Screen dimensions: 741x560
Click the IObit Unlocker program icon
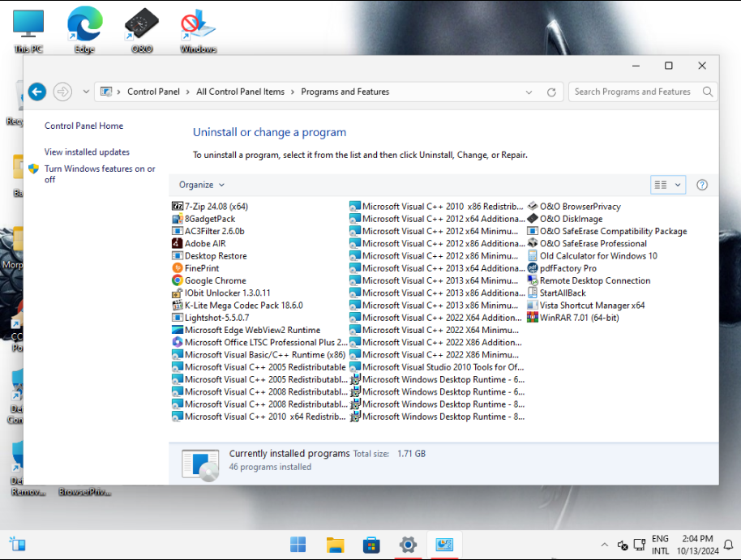pyautogui.click(x=178, y=293)
